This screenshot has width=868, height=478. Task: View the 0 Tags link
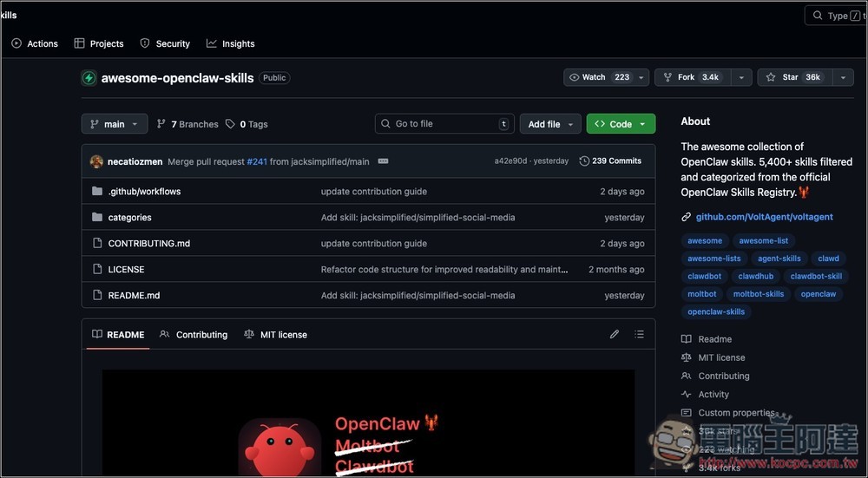click(247, 124)
